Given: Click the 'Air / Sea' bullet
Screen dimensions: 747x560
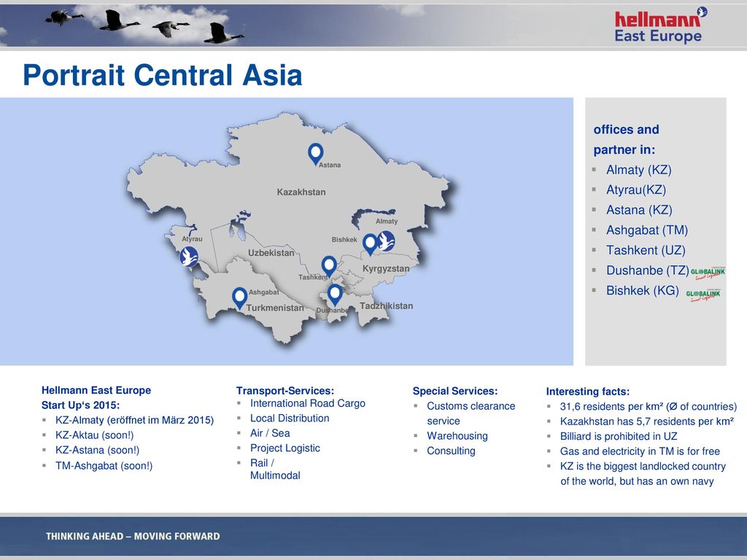Looking at the screenshot, I should [270, 433].
